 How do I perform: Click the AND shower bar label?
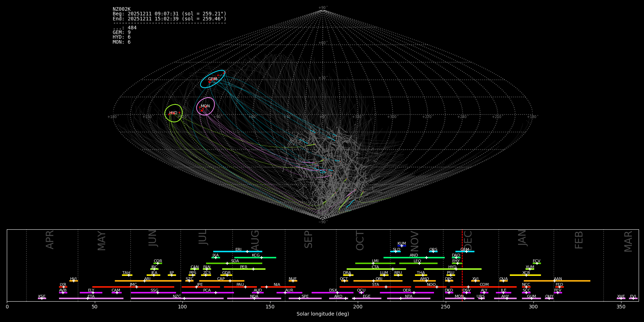coord(414,255)
